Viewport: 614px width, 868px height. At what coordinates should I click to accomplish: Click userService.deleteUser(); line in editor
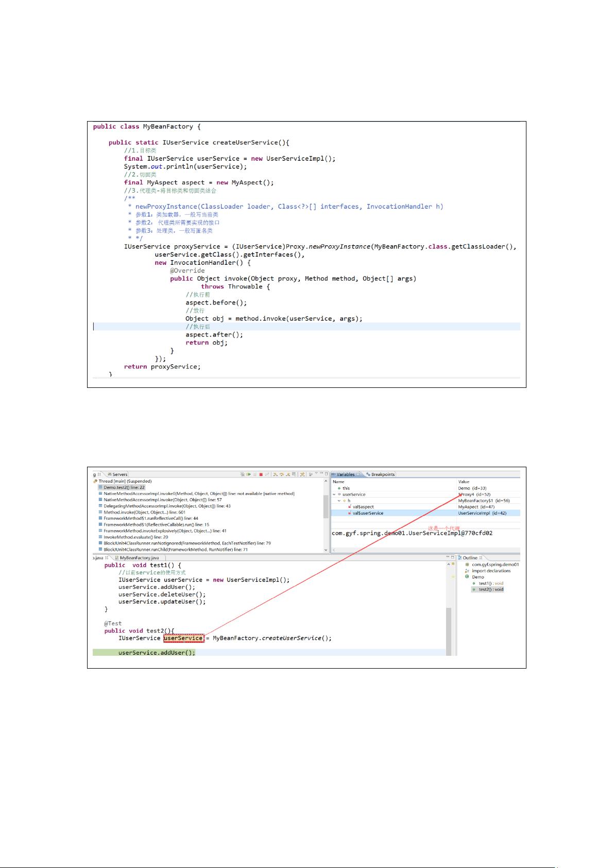[x=162, y=594]
